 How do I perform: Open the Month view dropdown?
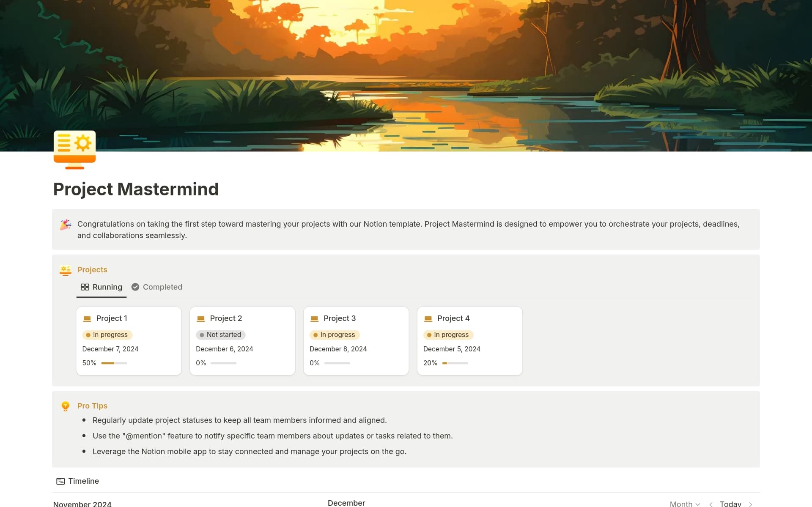click(x=684, y=504)
